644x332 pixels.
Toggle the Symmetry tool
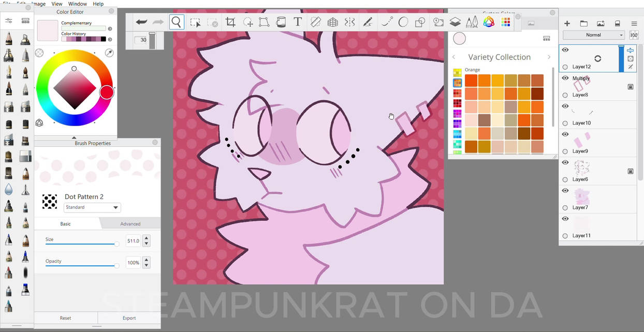(350, 22)
